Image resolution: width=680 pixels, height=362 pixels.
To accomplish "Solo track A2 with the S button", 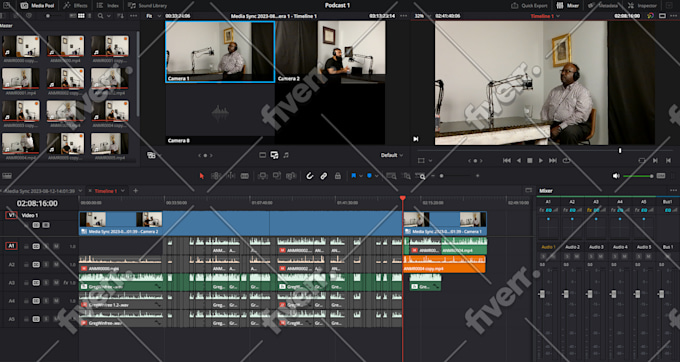I will (46, 264).
